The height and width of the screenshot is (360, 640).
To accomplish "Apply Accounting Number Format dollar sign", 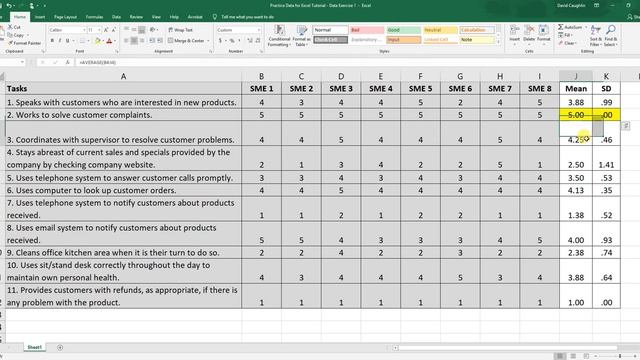I will coord(220,41).
